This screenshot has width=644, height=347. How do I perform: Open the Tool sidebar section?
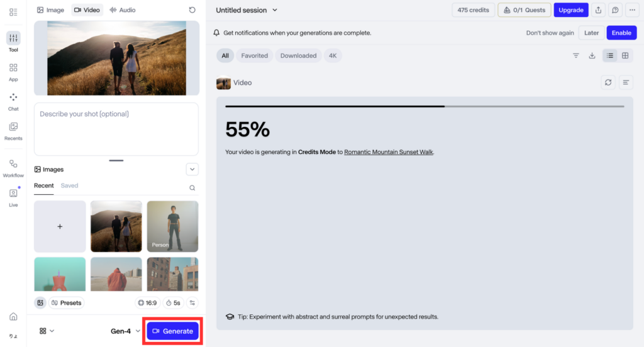13,42
